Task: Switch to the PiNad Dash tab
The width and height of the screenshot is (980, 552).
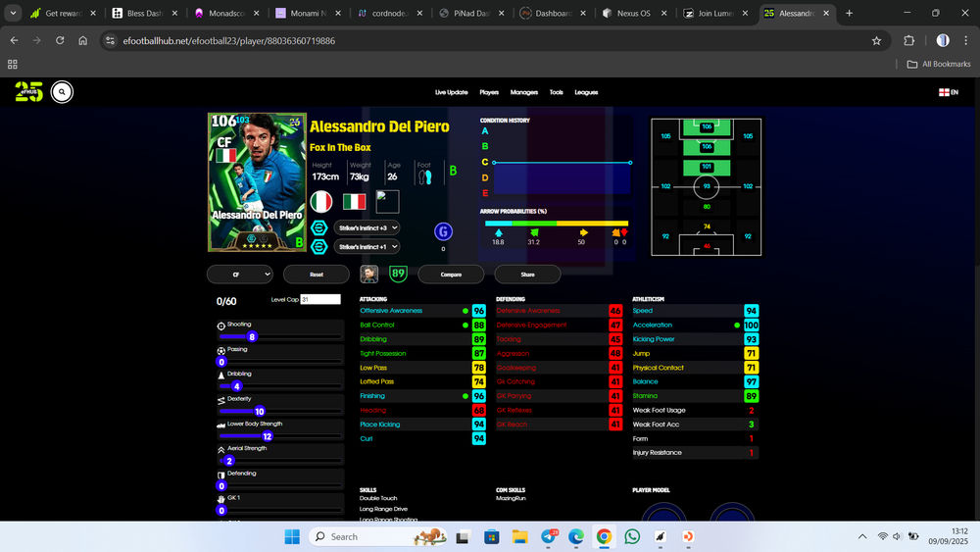Action: pyautogui.click(x=471, y=13)
